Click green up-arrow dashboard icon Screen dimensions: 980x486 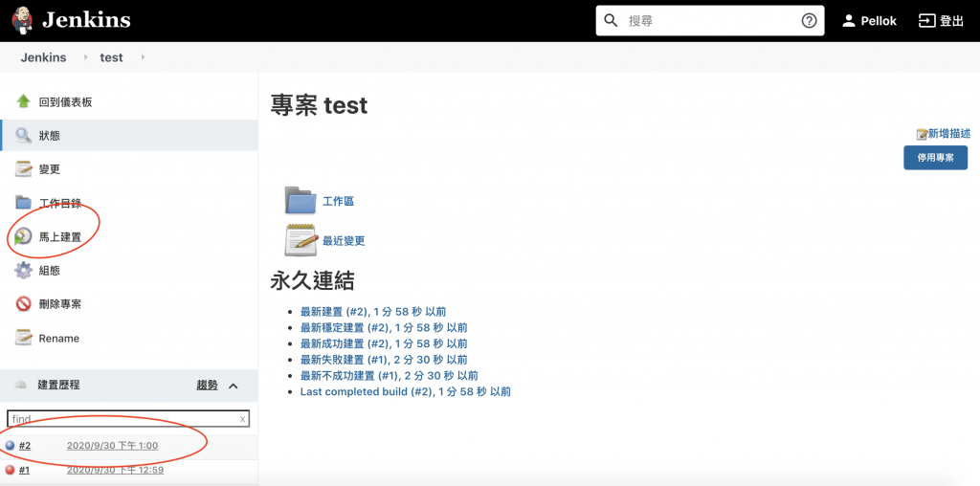(x=23, y=101)
